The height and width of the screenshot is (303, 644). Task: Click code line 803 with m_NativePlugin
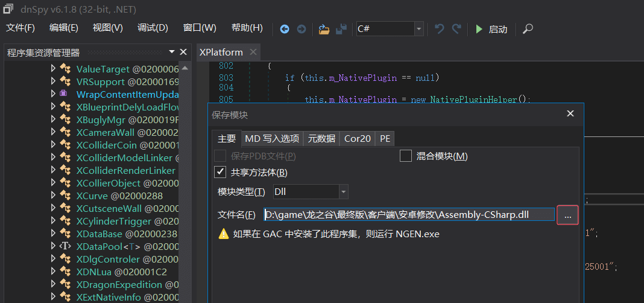(x=362, y=78)
